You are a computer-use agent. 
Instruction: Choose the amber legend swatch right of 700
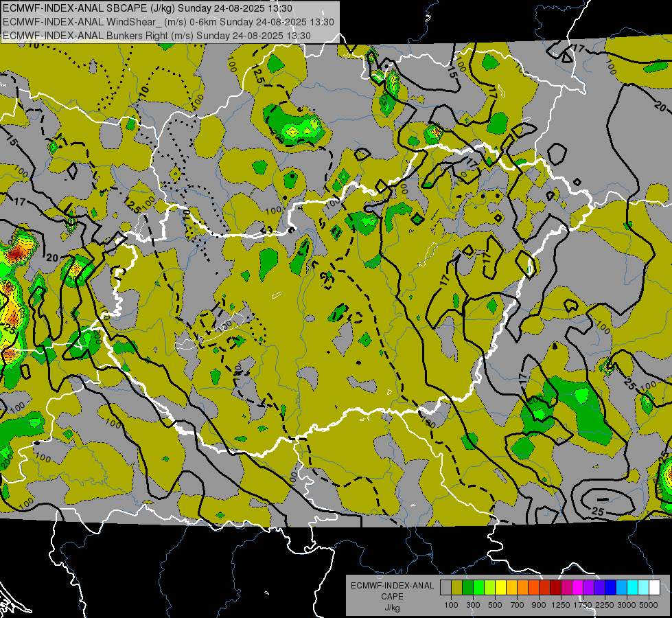tap(511, 587)
